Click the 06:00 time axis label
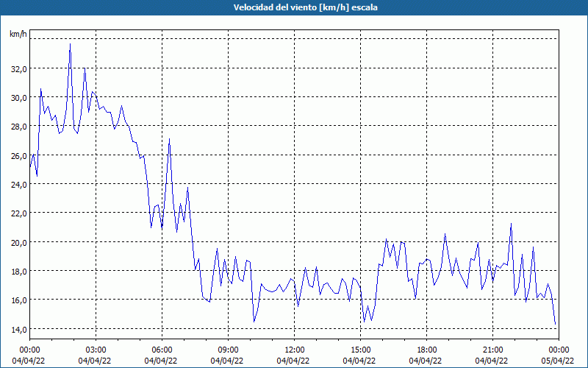Image resolution: width=588 pixels, height=368 pixels. 162,350
